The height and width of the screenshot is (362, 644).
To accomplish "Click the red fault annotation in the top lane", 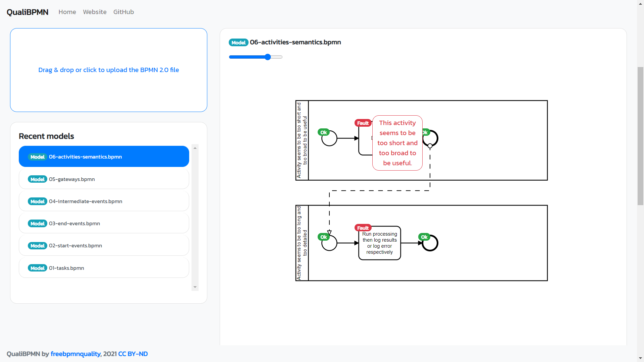I will (397, 143).
